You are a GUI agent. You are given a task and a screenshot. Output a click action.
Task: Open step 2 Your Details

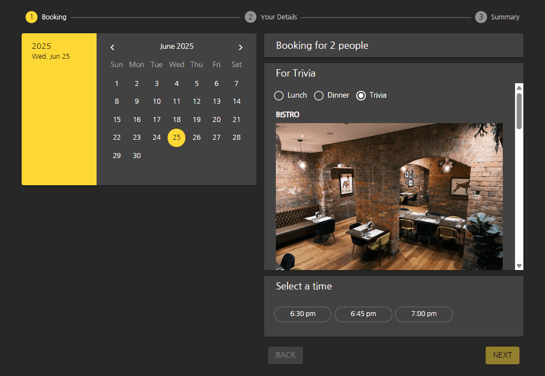coord(271,17)
